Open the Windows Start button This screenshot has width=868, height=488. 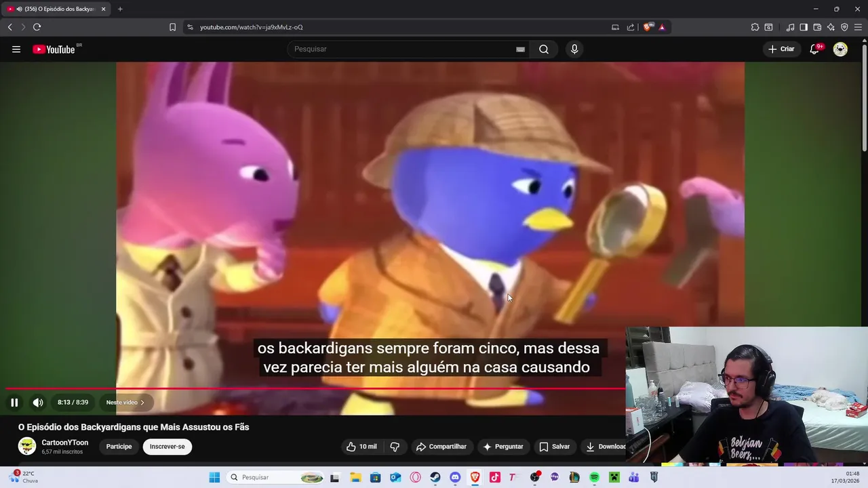(214, 477)
